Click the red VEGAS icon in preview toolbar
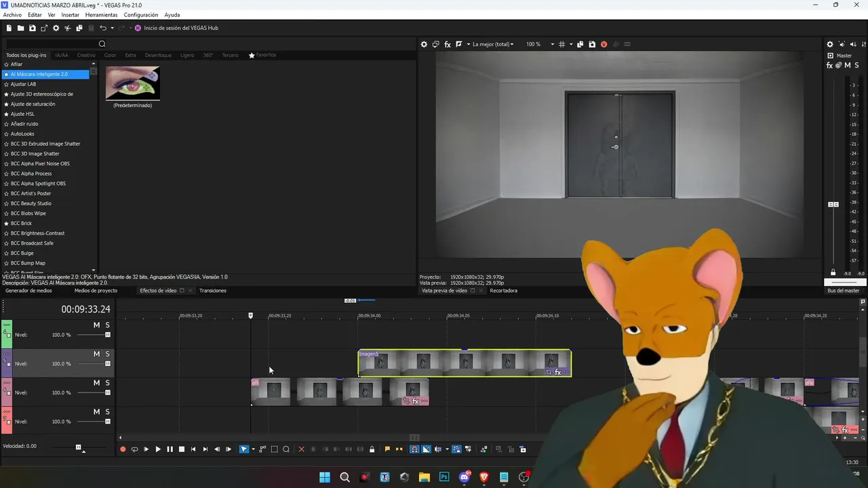Screen dimensions: 868x488 point(604,44)
